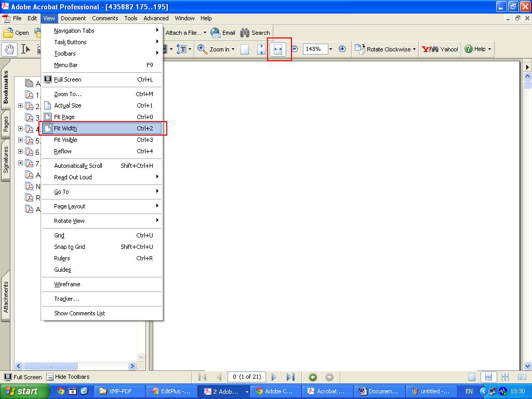Select Reflow menu item
The height and width of the screenshot is (399, 532).
pyautogui.click(x=101, y=151)
